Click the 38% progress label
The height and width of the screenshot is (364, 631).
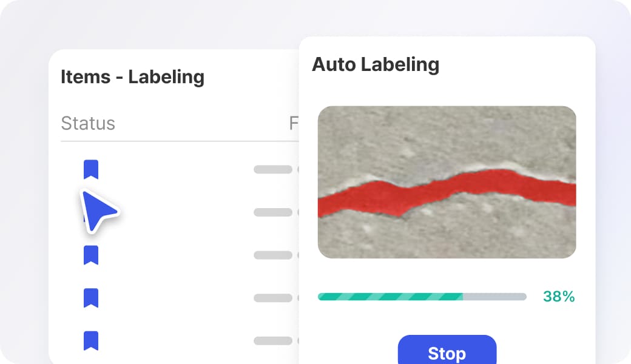pos(559,297)
